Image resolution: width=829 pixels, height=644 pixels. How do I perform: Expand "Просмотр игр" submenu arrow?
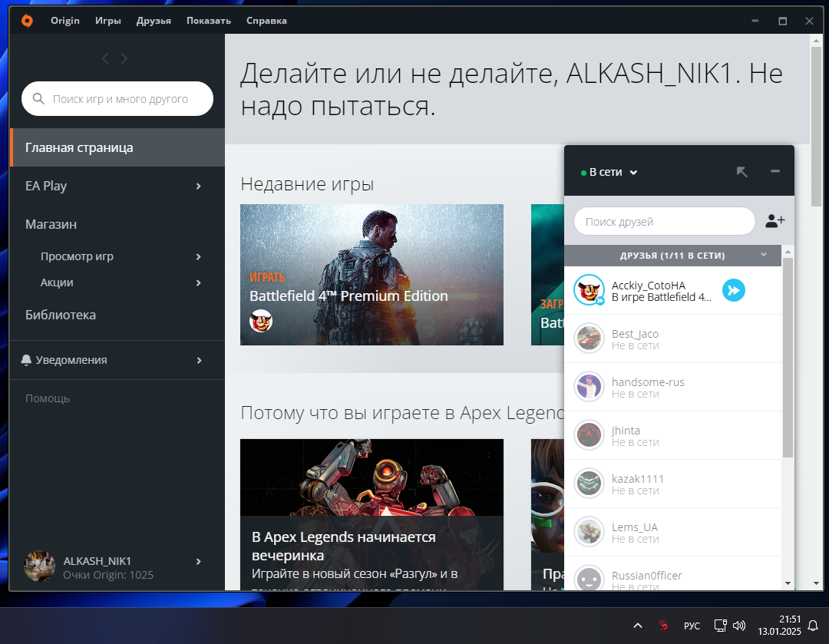point(198,256)
